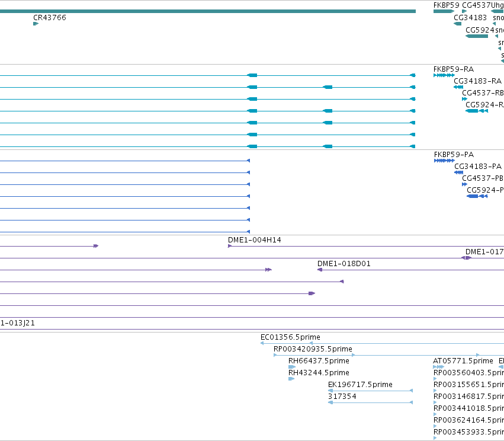Click the RP003155651.5prime label
Screen dimensions: 504x441
468,385
